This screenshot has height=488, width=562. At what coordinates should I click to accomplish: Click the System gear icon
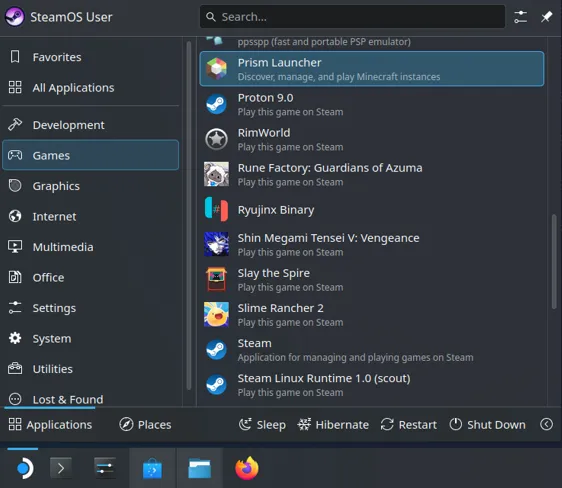15,338
